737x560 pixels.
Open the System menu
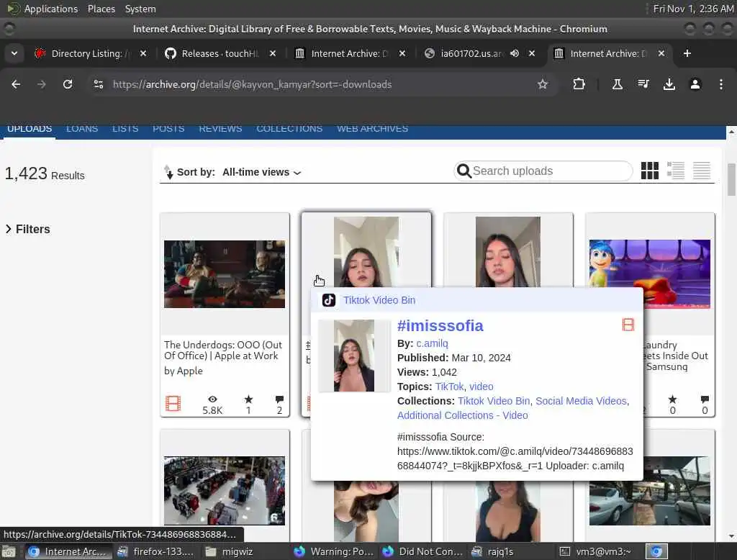(x=140, y=9)
